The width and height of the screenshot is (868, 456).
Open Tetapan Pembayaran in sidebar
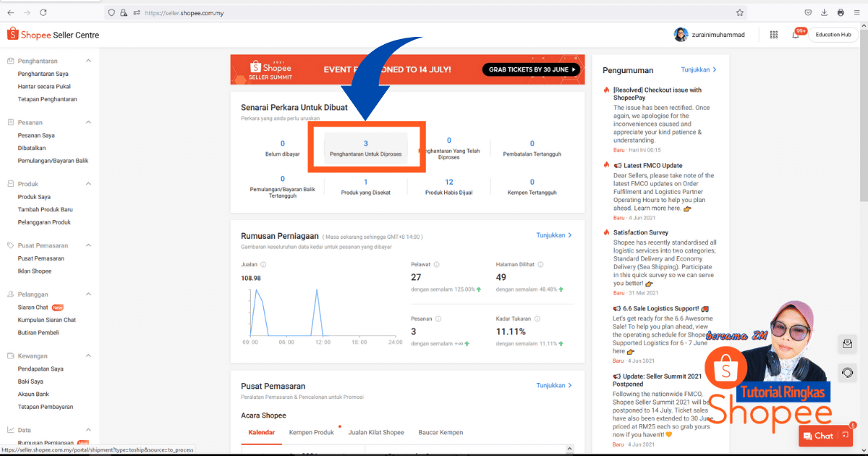(46, 408)
